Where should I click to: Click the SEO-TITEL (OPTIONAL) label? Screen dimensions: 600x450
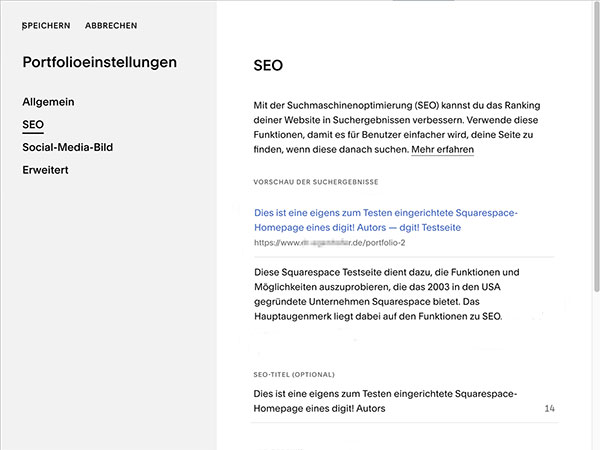tap(294, 375)
